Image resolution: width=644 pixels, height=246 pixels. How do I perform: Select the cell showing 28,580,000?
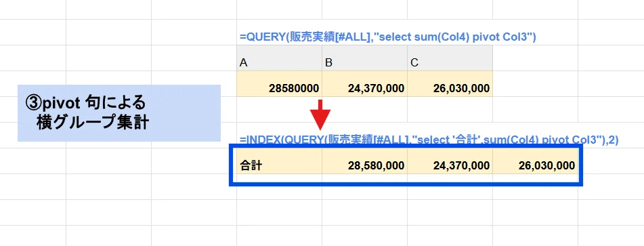coord(365,161)
